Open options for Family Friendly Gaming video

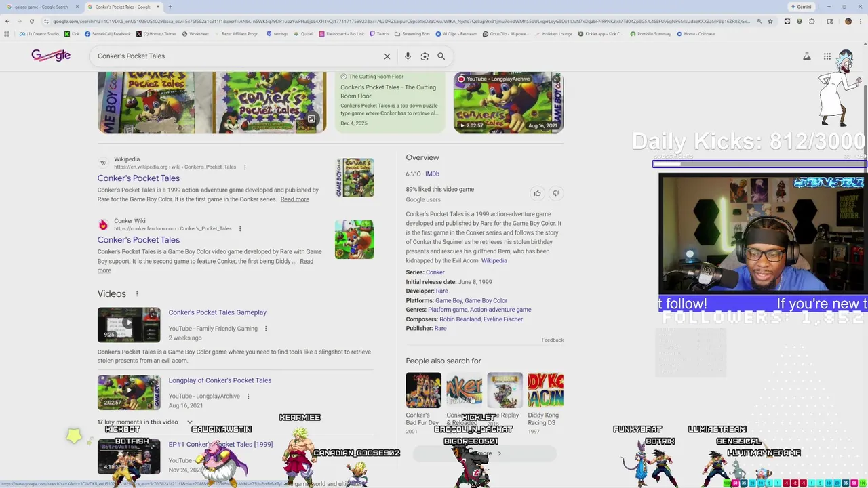click(266, 329)
